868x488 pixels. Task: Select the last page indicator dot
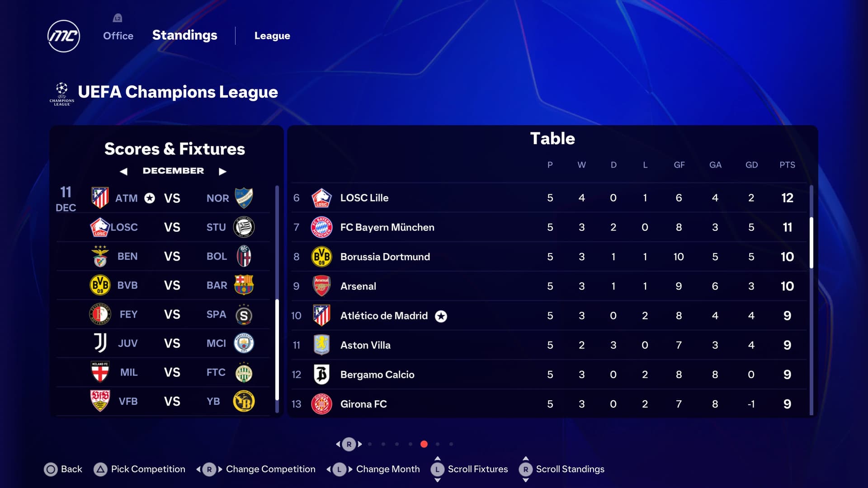click(x=451, y=444)
